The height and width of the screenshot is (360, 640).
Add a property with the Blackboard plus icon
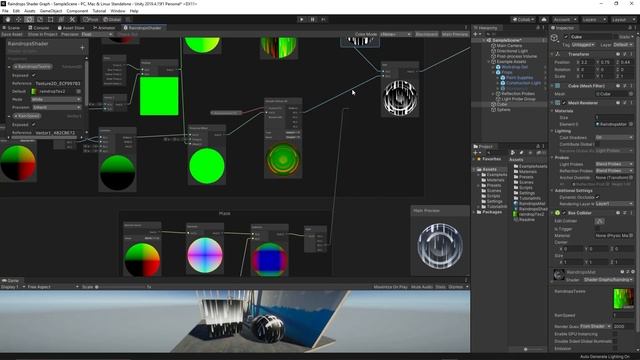coord(82,48)
